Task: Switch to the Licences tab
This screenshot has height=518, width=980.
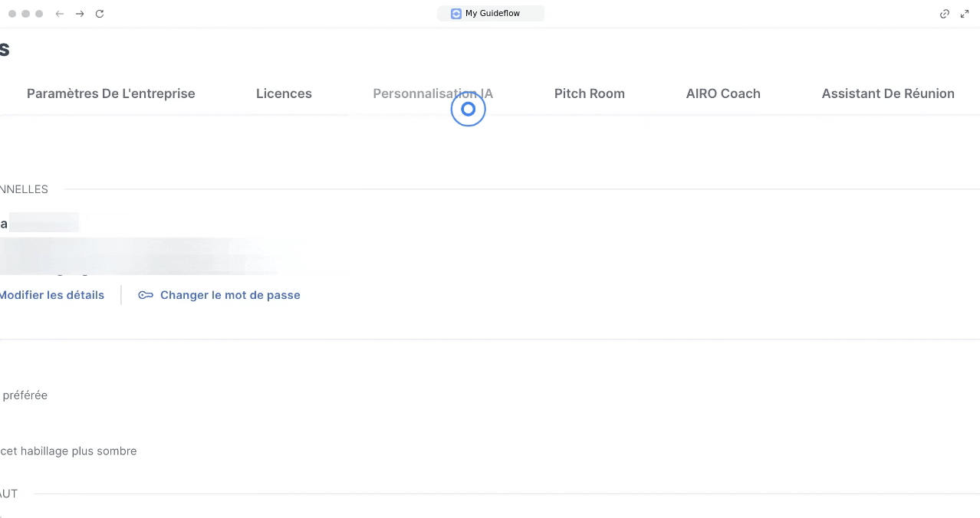Action: click(x=284, y=93)
